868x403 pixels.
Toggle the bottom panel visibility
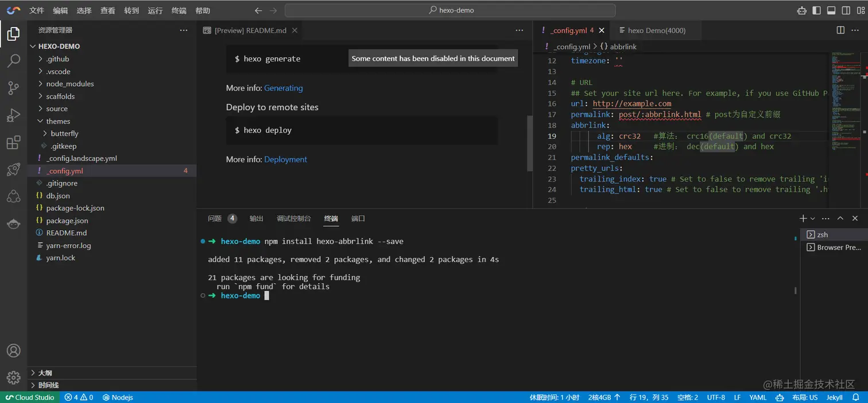[x=831, y=10]
